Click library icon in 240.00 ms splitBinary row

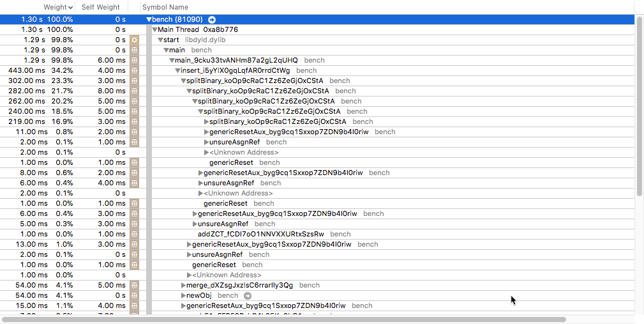pyautogui.click(x=134, y=111)
